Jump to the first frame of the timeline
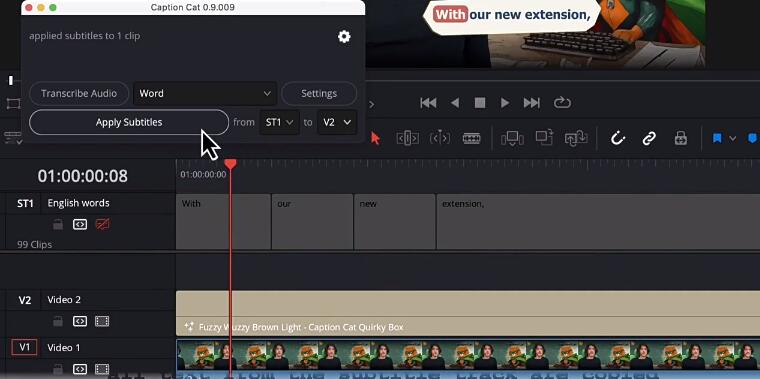The width and height of the screenshot is (760, 379). click(x=428, y=103)
